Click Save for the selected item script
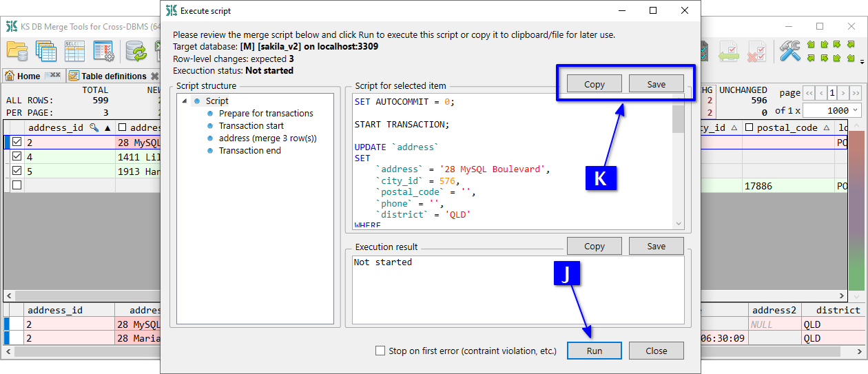868x374 pixels. (656, 84)
